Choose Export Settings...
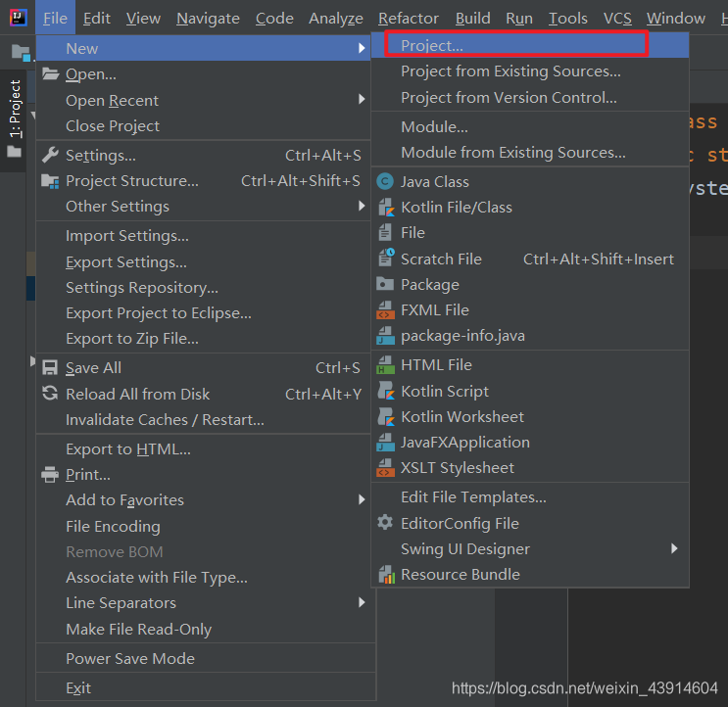Screen dimensions: 728x707 click(x=204, y=262)
